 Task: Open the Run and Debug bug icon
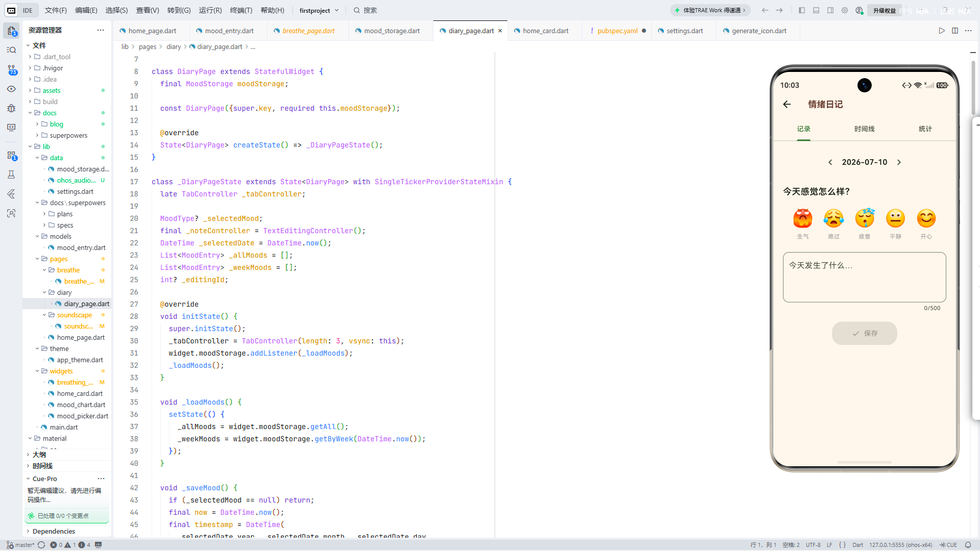click(x=11, y=108)
